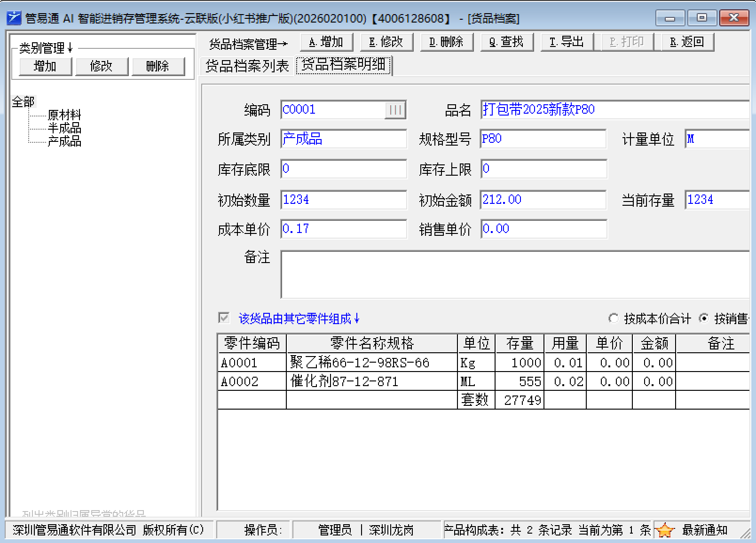Click the star icon beside 最新通知

[x=665, y=530]
